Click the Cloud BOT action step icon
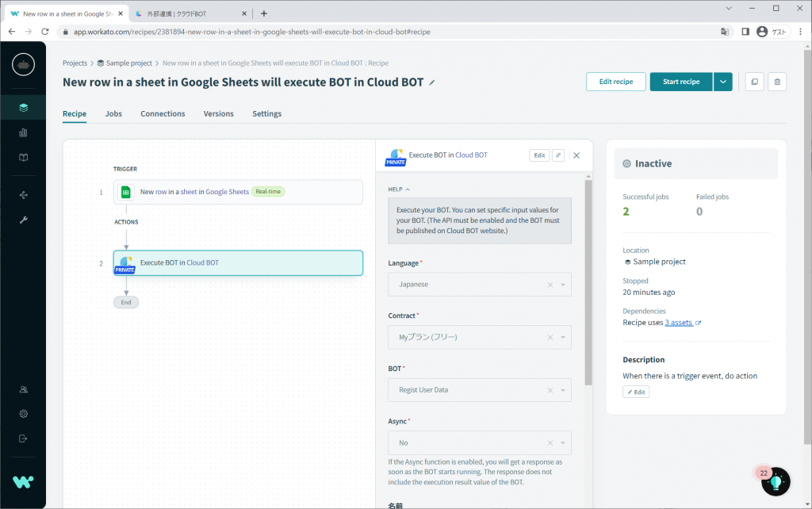This screenshot has height=509, width=812. (x=125, y=263)
